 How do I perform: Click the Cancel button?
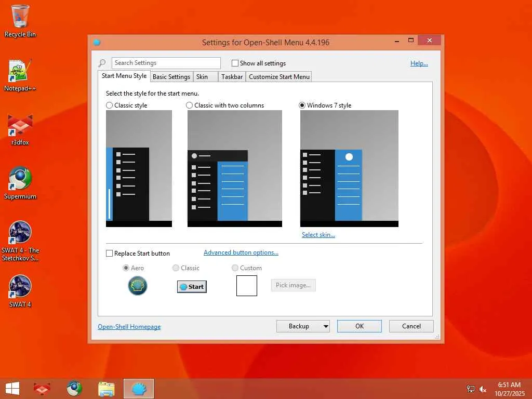(x=411, y=326)
